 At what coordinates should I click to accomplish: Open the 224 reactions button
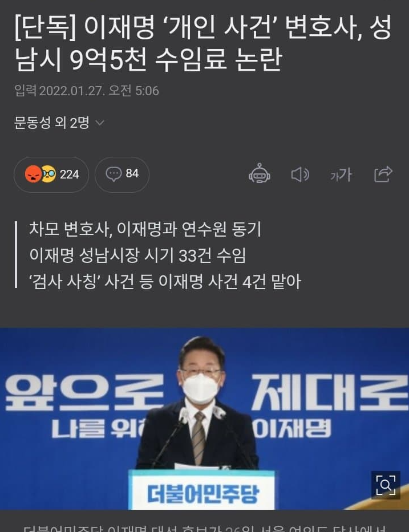pyautogui.click(x=51, y=174)
